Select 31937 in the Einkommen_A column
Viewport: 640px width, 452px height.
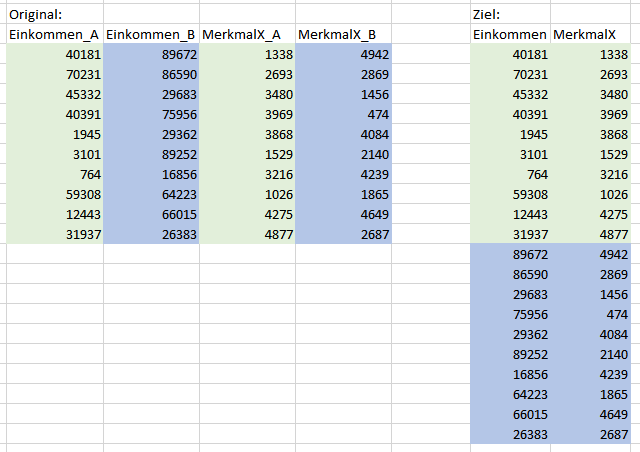[55, 234]
